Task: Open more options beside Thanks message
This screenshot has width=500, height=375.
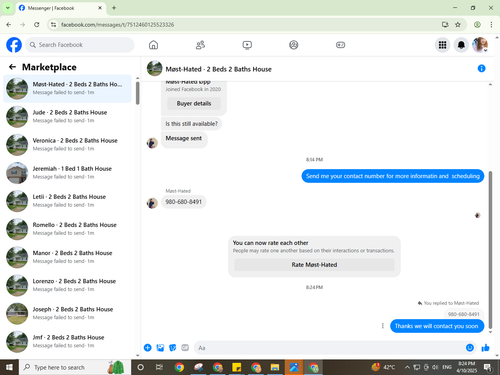Action: coord(382,326)
